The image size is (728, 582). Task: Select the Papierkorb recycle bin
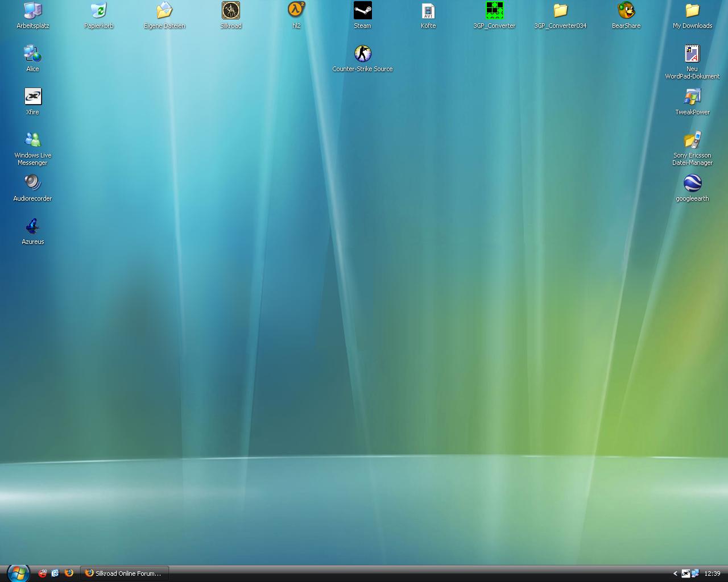coord(99,11)
